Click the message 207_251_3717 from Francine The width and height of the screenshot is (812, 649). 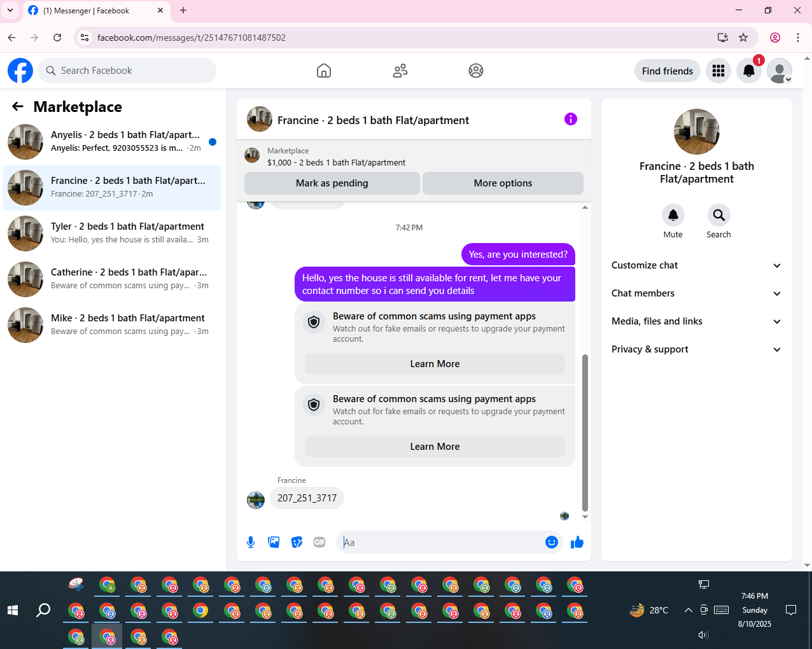pos(307,498)
